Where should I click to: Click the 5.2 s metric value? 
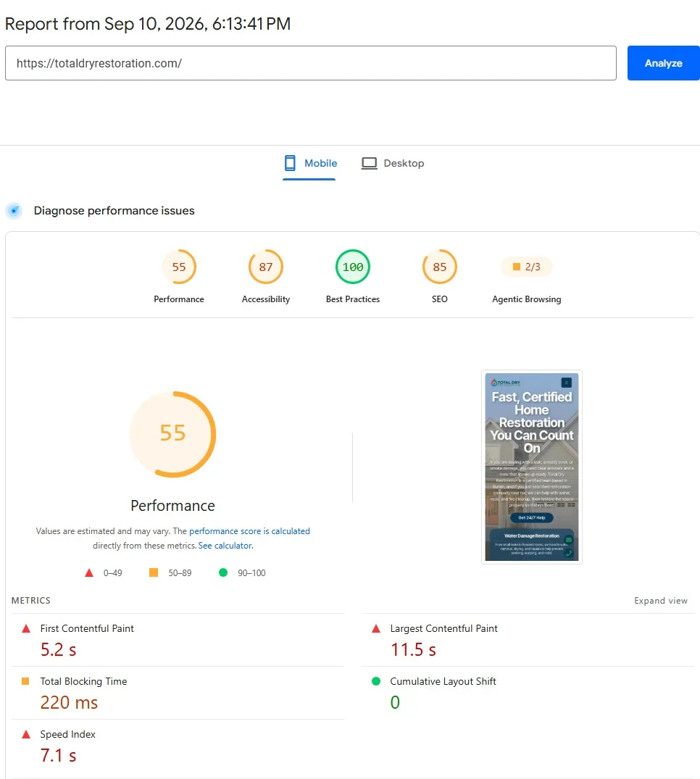(58, 650)
